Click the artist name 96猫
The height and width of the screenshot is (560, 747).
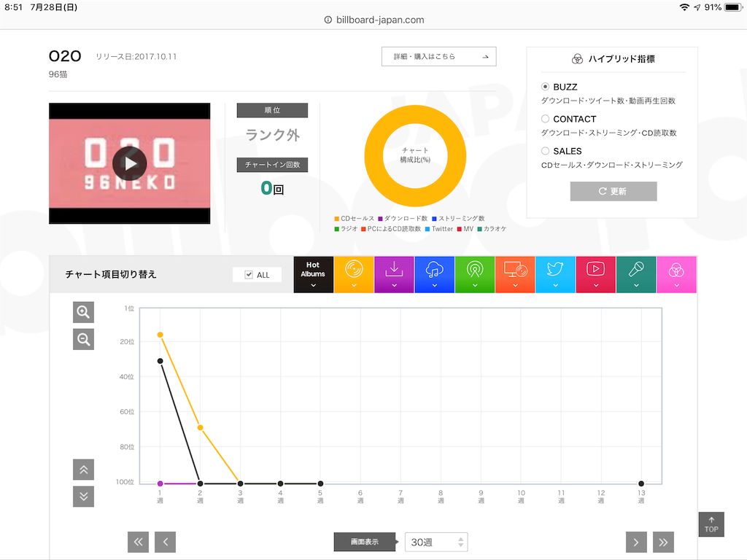coord(58,74)
